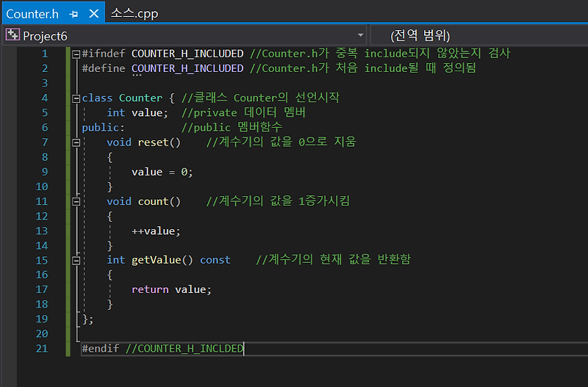Click line number 21 in gutter
Screen dimensions: 588x387
[42, 348]
